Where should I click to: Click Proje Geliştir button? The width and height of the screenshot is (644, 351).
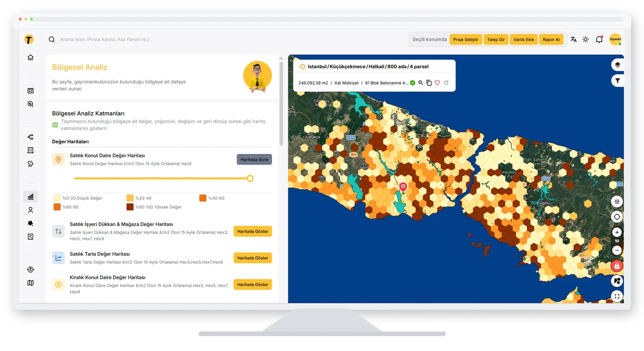[x=466, y=39]
